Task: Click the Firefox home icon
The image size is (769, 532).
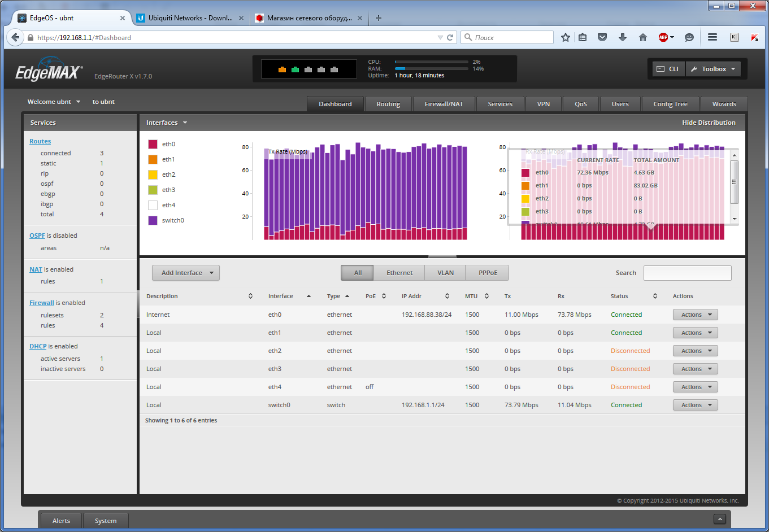Action: pyautogui.click(x=642, y=37)
